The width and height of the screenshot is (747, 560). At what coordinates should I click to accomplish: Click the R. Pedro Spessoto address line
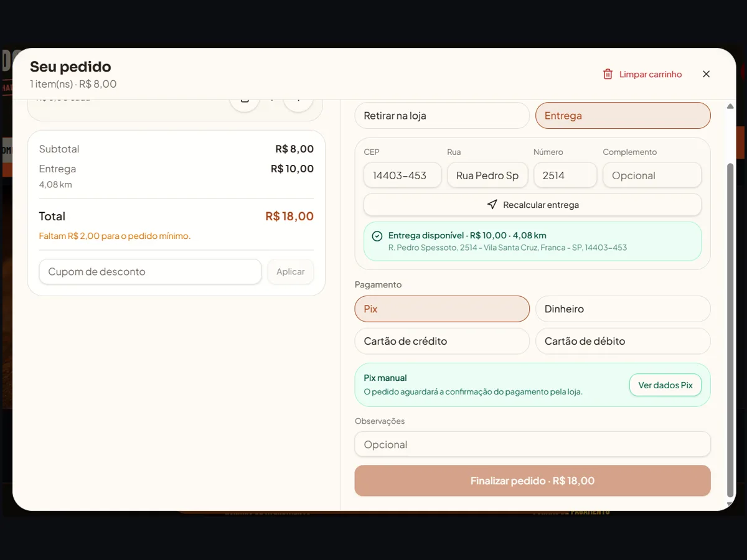point(507,248)
